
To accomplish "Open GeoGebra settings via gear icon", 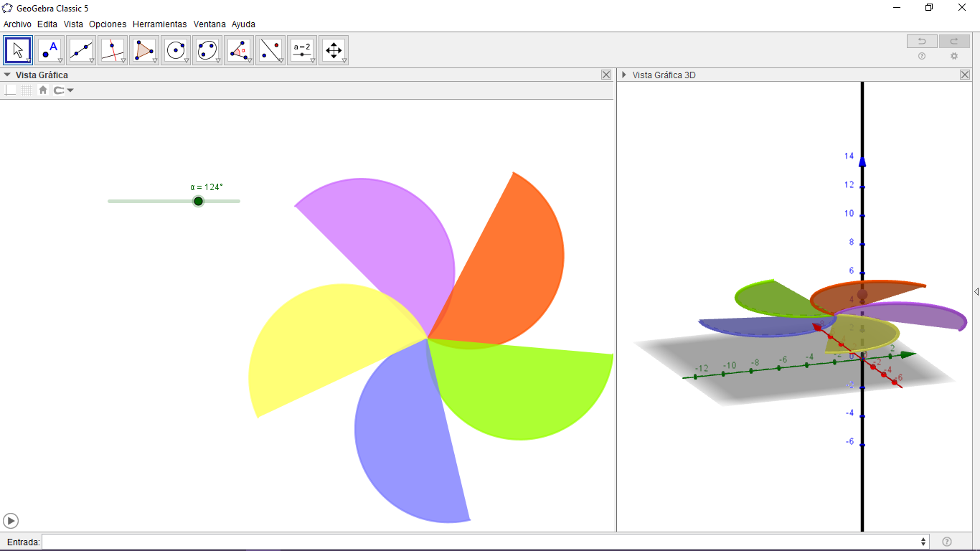I will (x=954, y=56).
